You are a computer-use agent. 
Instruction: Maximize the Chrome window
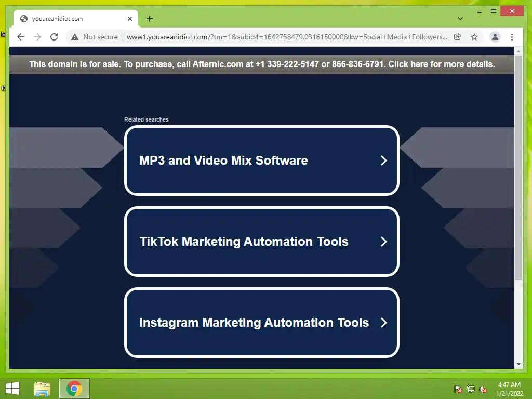coord(494,11)
